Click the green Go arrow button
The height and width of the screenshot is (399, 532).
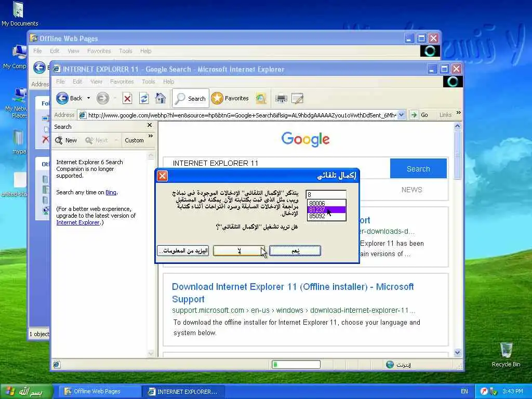[x=414, y=115]
